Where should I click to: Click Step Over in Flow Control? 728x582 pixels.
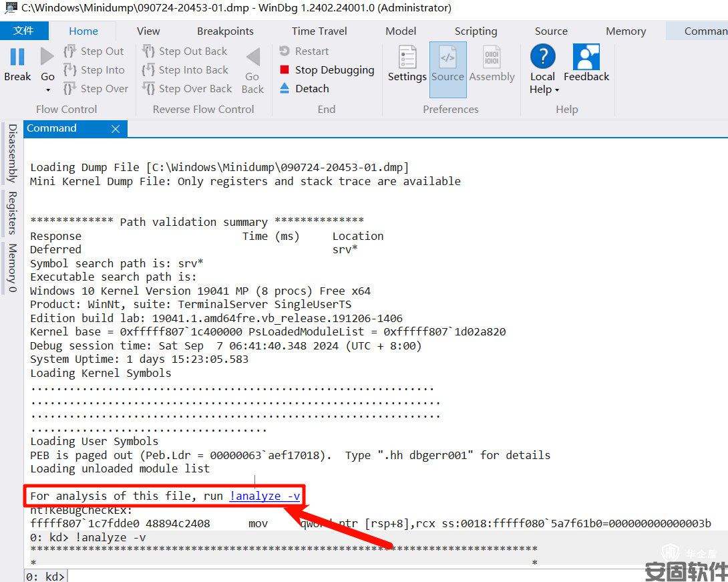pyautogui.click(x=96, y=88)
